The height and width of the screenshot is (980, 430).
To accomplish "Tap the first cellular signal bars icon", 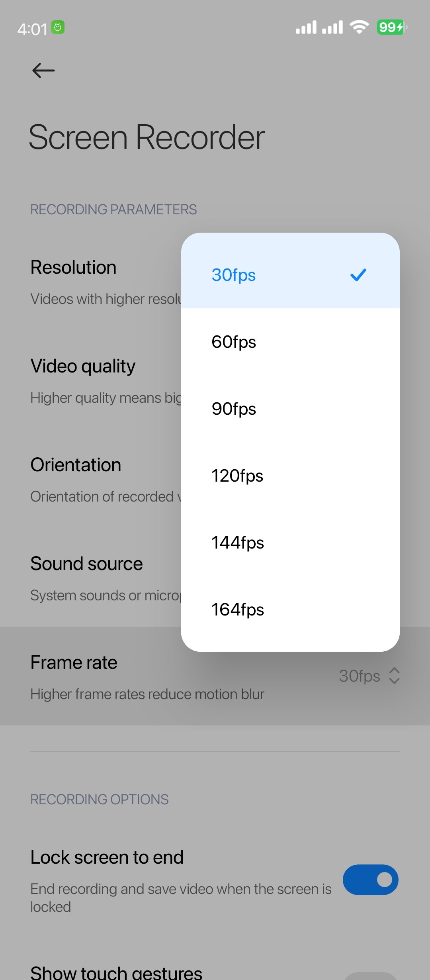I will pyautogui.click(x=306, y=27).
